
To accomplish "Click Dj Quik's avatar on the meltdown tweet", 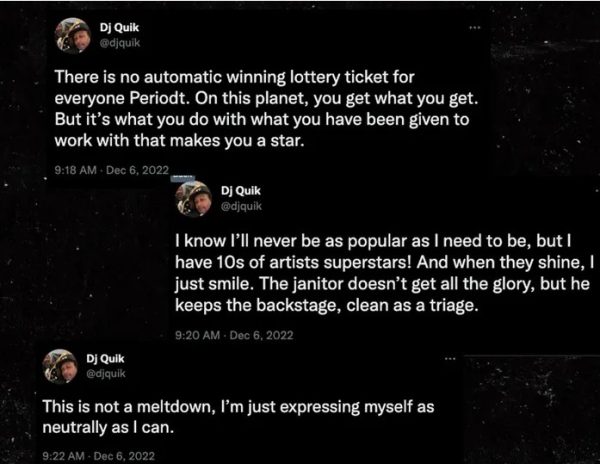I will coord(59,367).
